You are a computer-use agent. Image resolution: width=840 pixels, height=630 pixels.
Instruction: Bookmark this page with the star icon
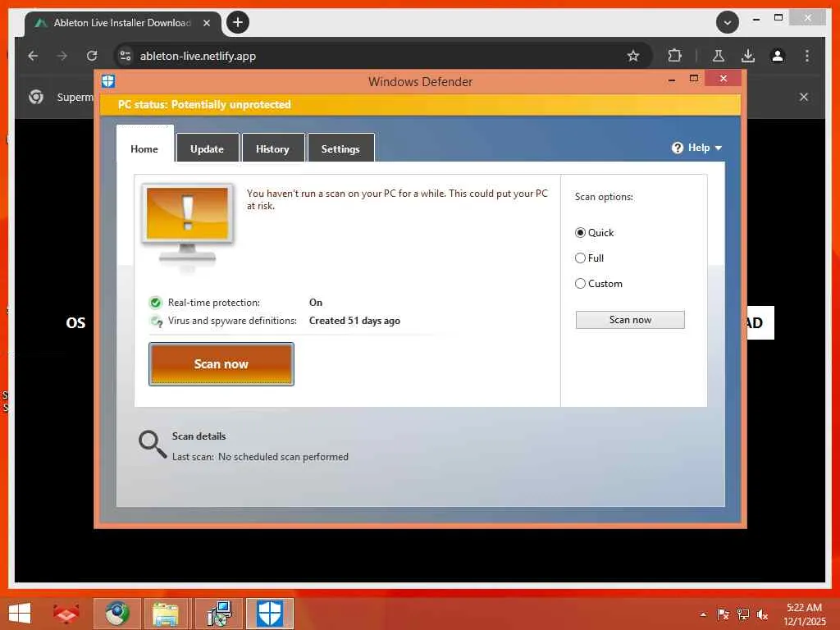pos(633,56)
